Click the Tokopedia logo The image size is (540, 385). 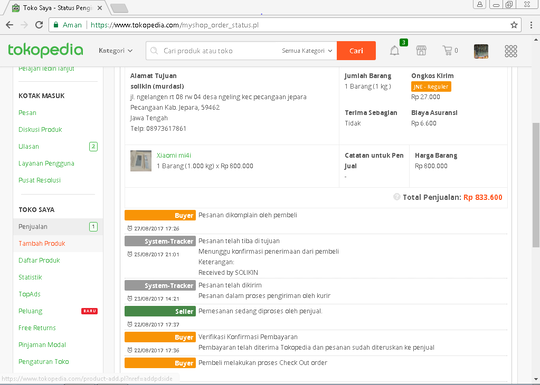[45, 50]
